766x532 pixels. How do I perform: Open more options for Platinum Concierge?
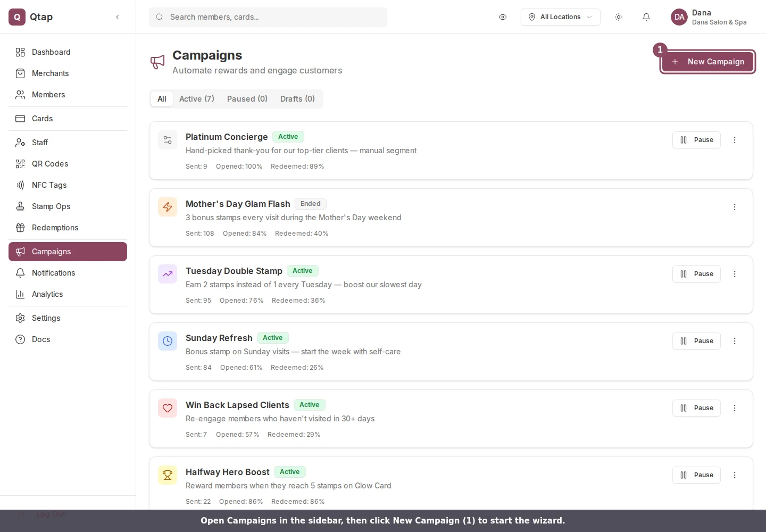point(735,140)
